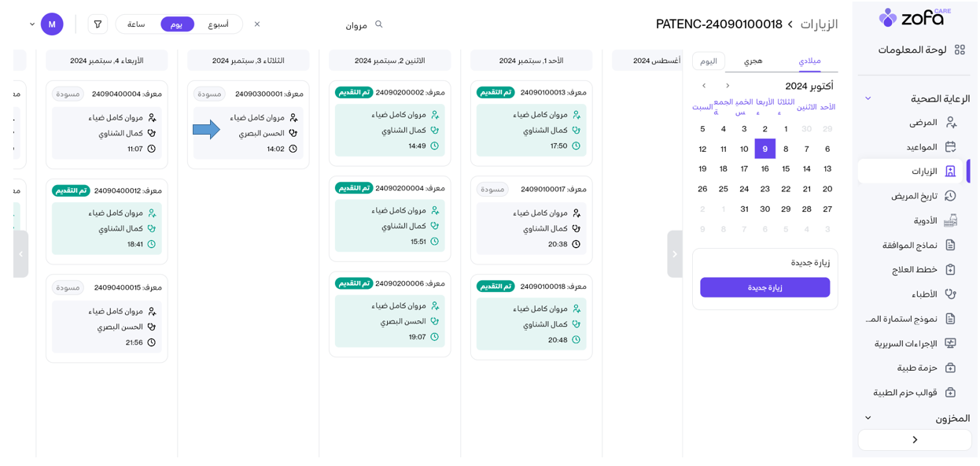The height and width of the screenshot is (466, 980).
Task: Open dropdown arrow beside user avatar
Action: point(32,24)
